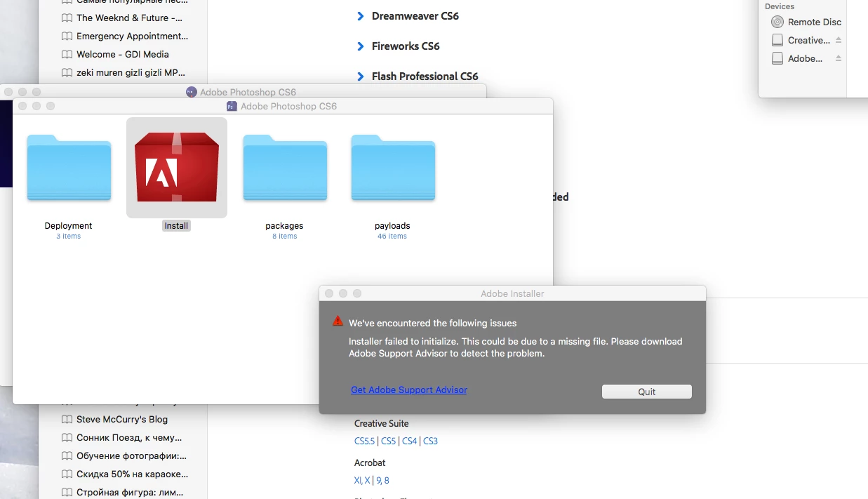Select the payloads folder icon
Image resolution: width=868 pixels, height=499 pixels.
pos(393,168)
